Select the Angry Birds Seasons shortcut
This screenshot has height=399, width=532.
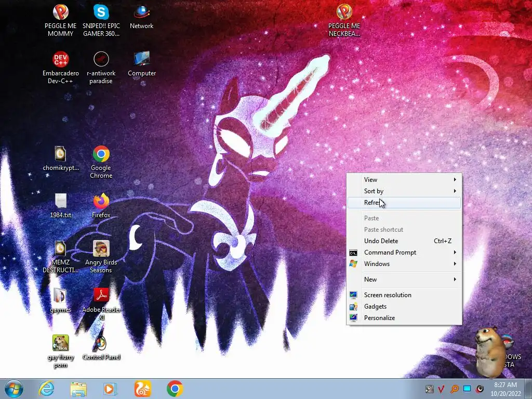pyautogui.click(x=101, y=257)
